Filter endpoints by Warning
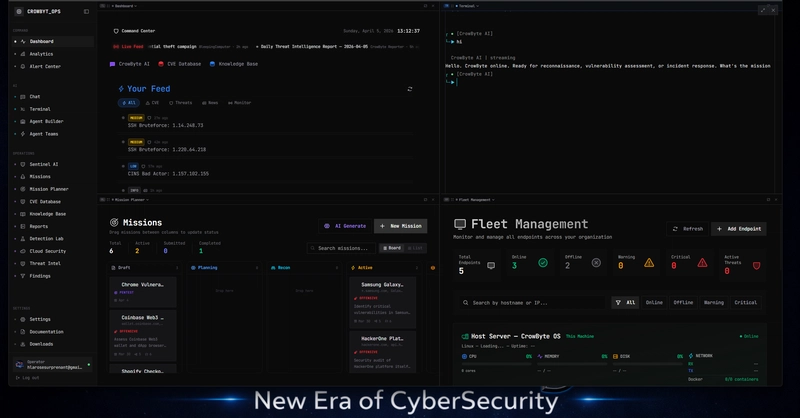Image resolution: width=800 pixels, height=418 pixels. 714,303
